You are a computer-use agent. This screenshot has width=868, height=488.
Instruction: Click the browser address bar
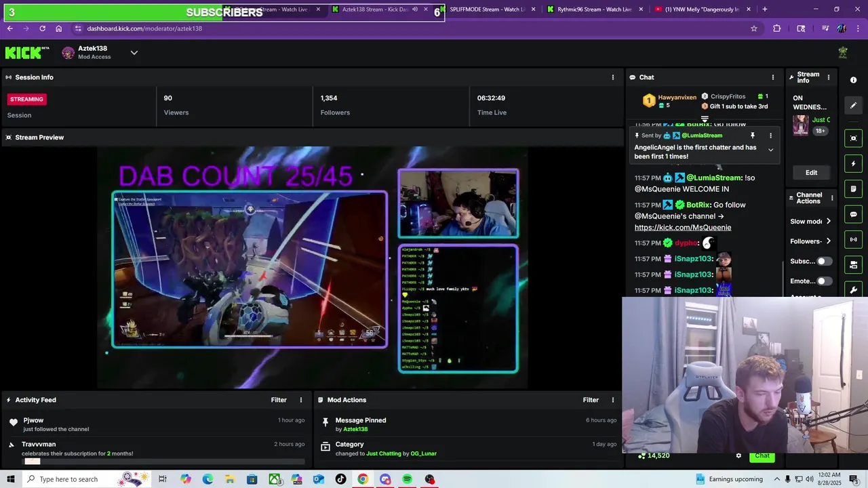pyautogui.click(x=407, y=28)
